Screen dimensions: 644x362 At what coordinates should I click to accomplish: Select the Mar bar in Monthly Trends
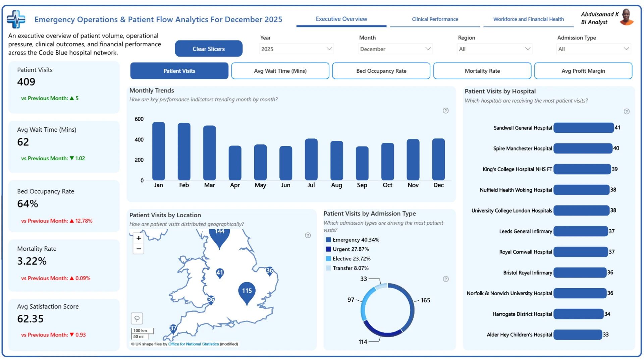click(209, 153)
